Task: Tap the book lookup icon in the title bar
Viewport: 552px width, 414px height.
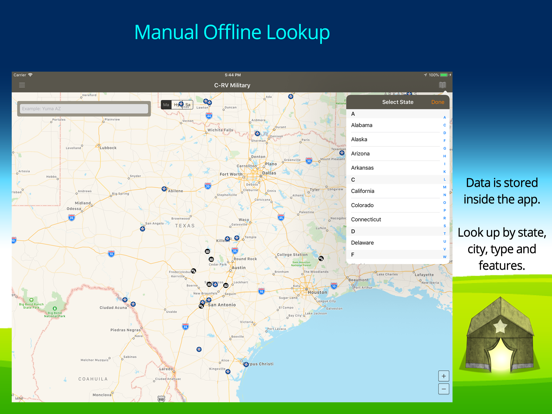Action: pos(443,85)
